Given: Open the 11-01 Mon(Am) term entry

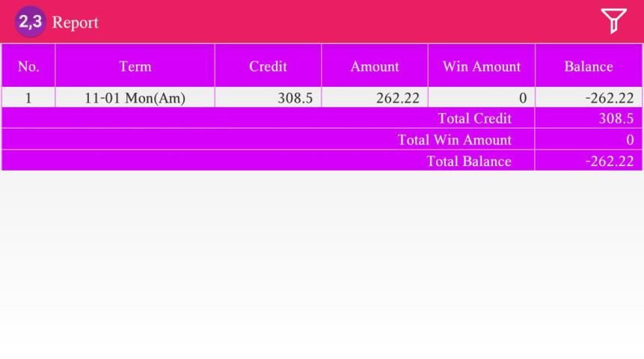Looking at the screenshot, I should coord(135,98).
